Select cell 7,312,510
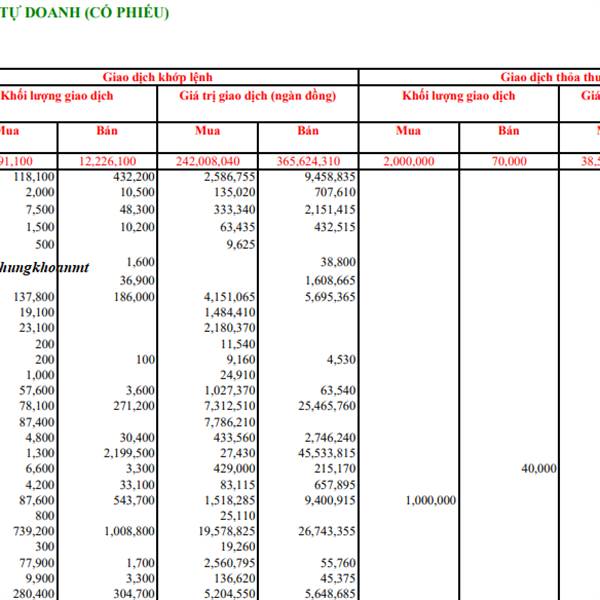 point(230,406)
